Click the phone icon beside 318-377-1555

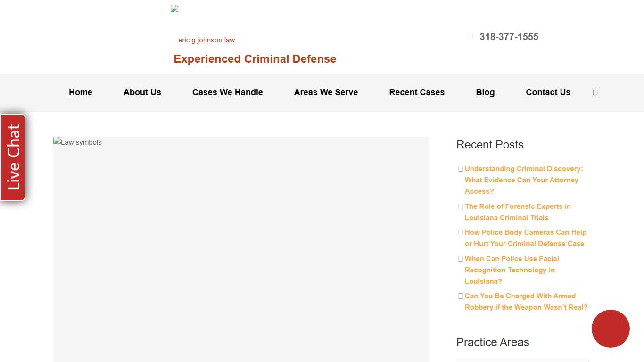click(470, 36)
